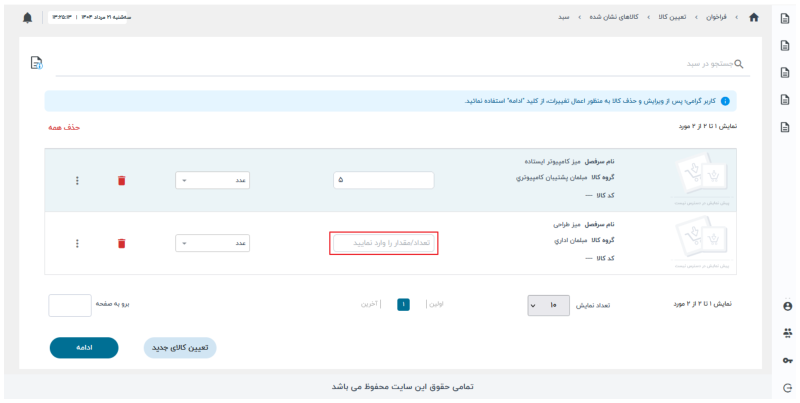800x403 pixels.
Task: Click the تعیین کالای جدید button
Action: pos(180,348)
